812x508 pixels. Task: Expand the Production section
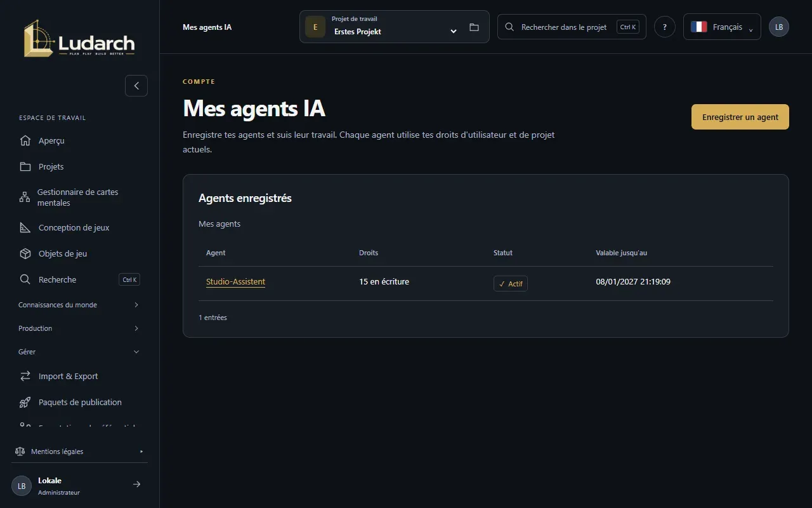point(79,328)
